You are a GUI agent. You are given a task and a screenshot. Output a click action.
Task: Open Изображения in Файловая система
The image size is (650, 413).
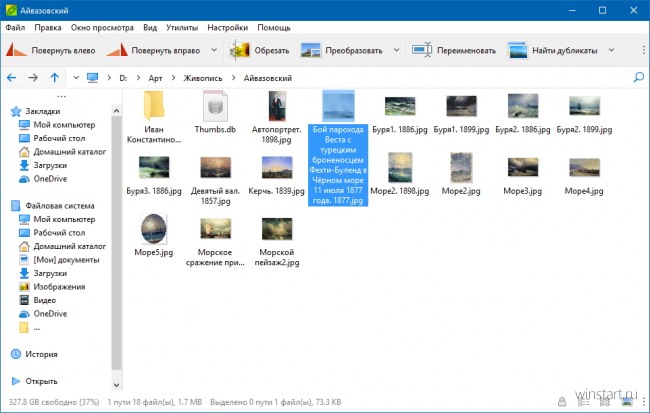[x=52, y=287]
